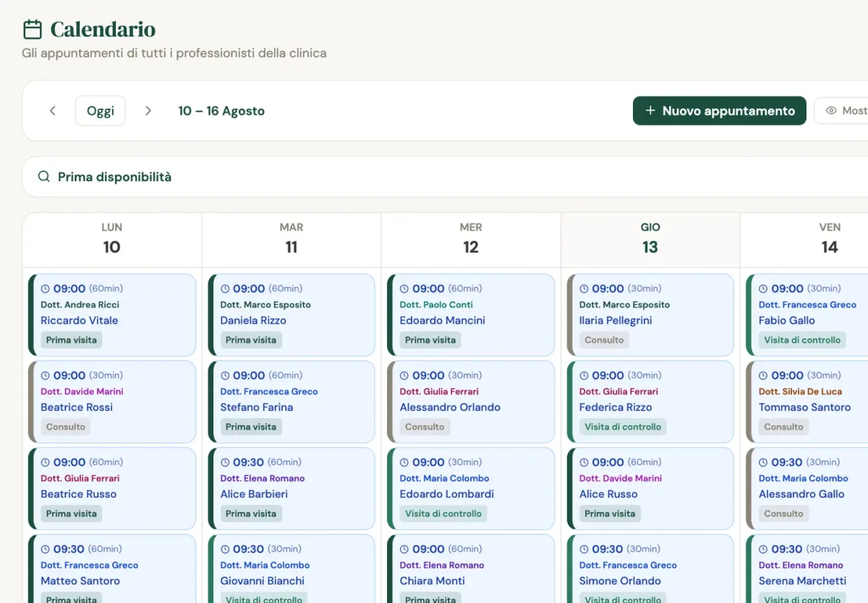Open Giovanni Bianchi appointment
Image resolution: width=868 pixels, height=603 pixels.
pyautogui.click(x=292, y=568)
